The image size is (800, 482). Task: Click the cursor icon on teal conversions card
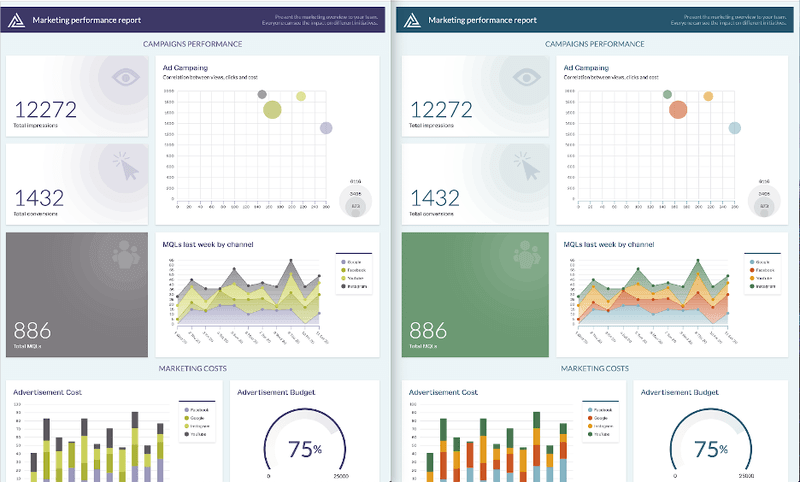(527, 166)
